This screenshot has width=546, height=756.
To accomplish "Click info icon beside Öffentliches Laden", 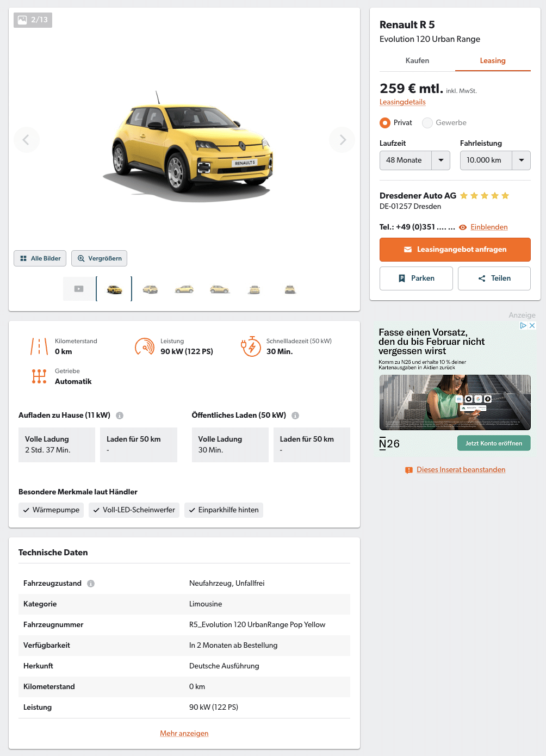I will pyautogui.click(x=295, y=416).
